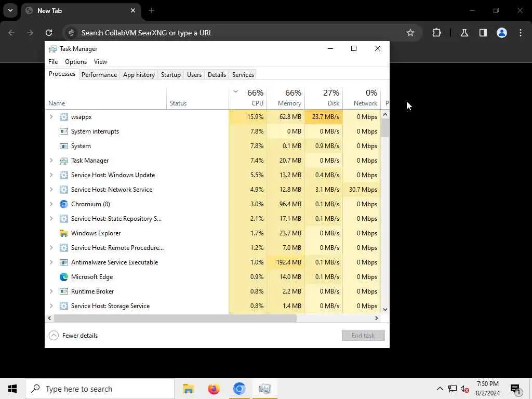The width and height of the screenshot is (532, 399).
Task: Expand the wsappx process group
Action: tap(51, 117)
